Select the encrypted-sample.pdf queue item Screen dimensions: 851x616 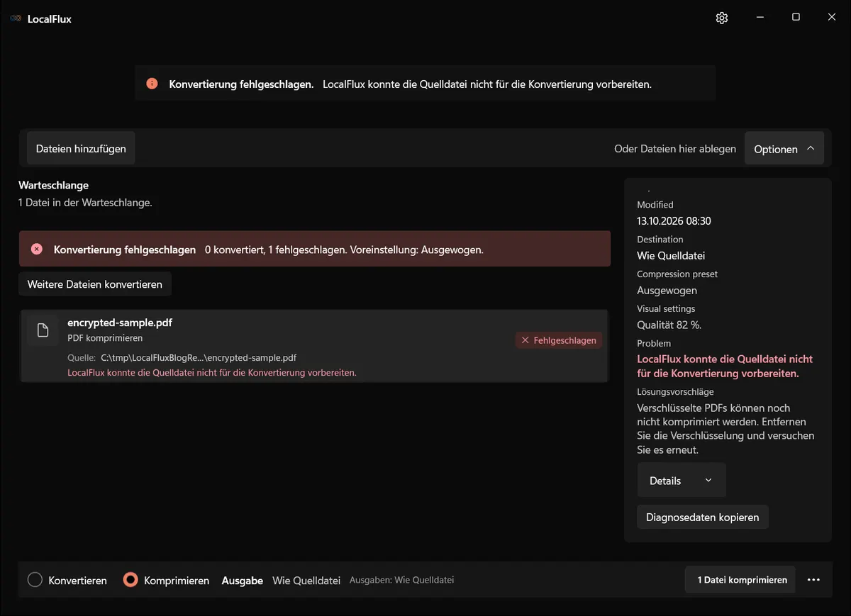click(x=314, y=347)
